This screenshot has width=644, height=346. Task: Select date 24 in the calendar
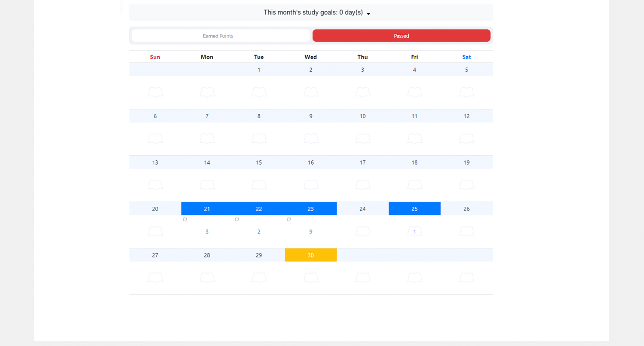pos(363,208)
